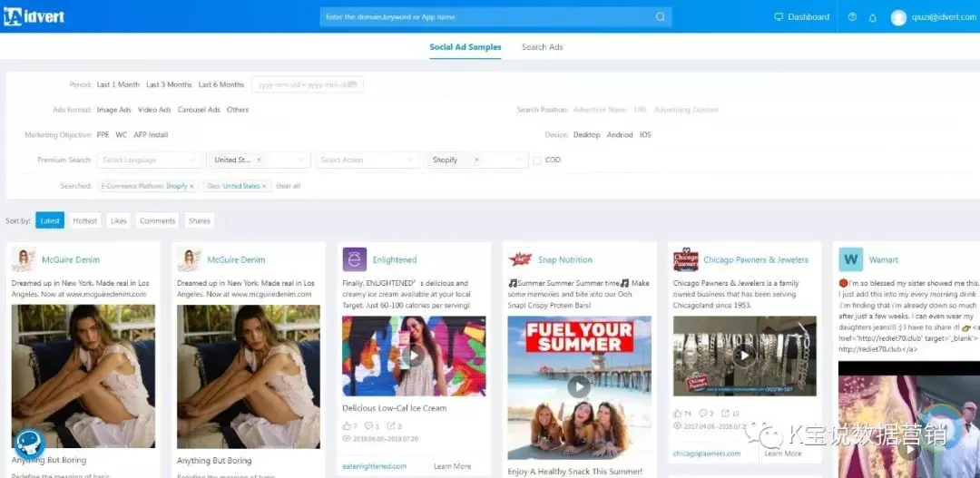Viewport: 980px width, 478px height.
Task: Click the Enlightened advertiser logo
Action: pos(354,259)
